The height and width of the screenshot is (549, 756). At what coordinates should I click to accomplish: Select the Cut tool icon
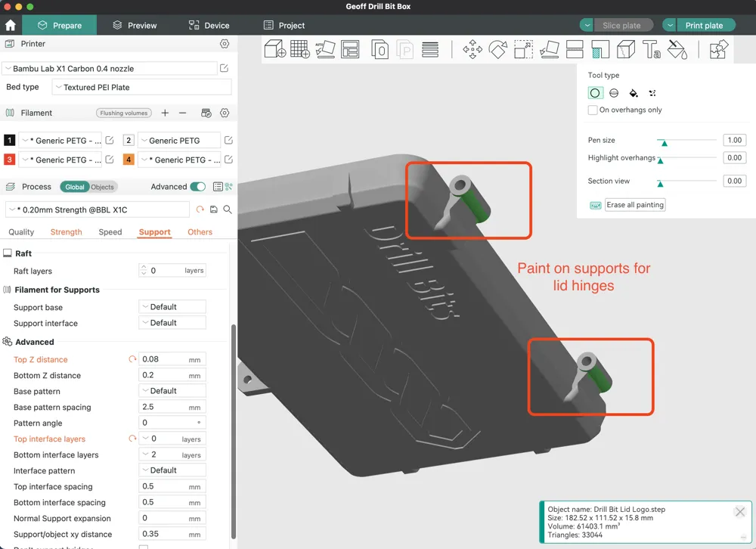(575, 49)
